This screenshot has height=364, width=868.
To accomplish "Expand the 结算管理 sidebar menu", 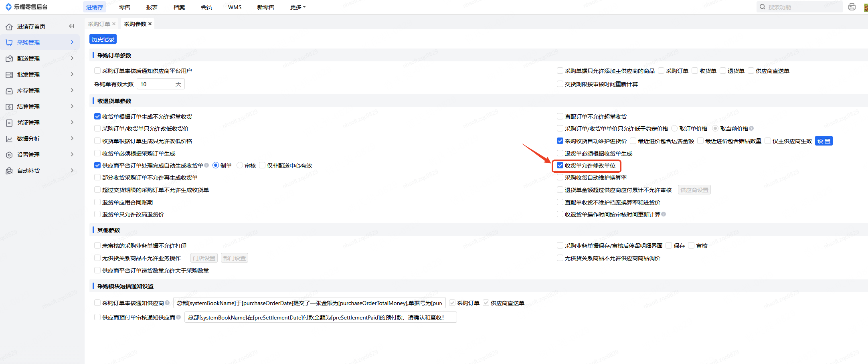I will [x=72, y=106].
